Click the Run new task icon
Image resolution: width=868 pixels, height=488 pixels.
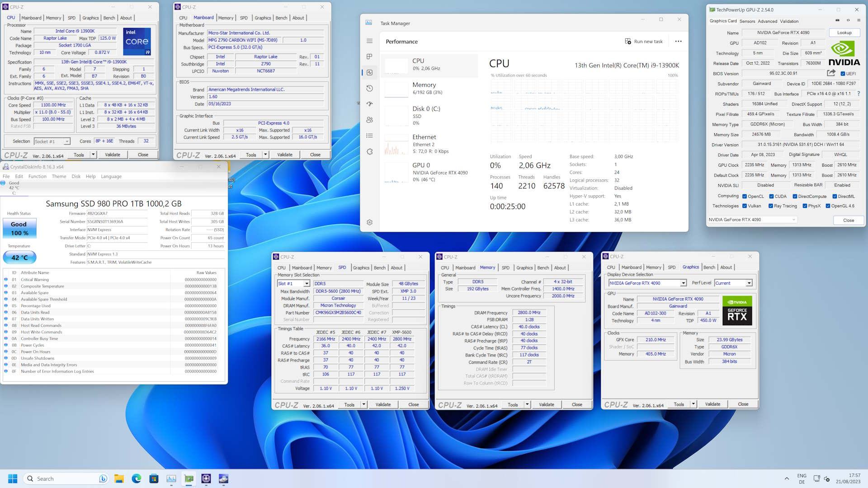pyautogui.click(x=628, y=41)
